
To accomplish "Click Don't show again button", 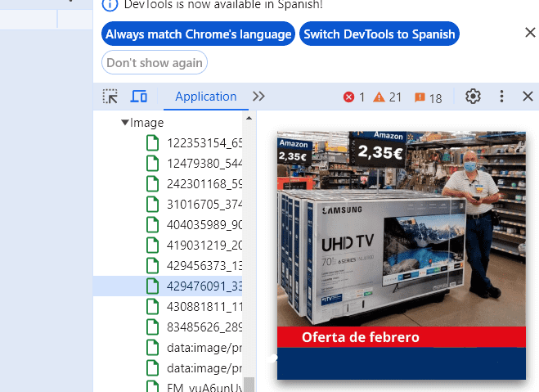I will [x=155, y=62].
